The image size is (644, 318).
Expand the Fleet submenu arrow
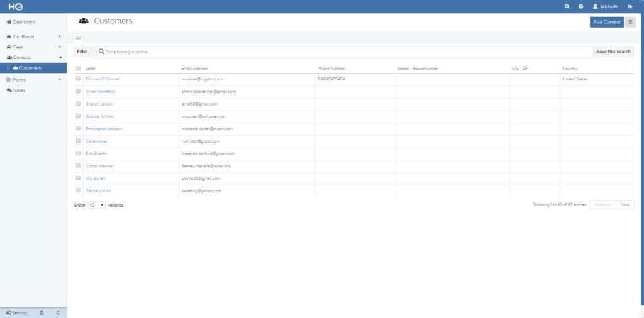coord(60,47)
